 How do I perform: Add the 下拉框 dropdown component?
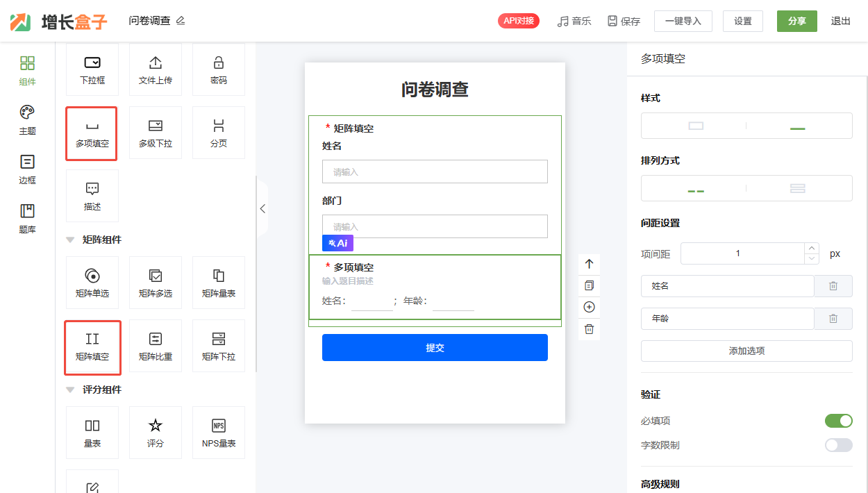pyautogui.click(x=92, y=69)
